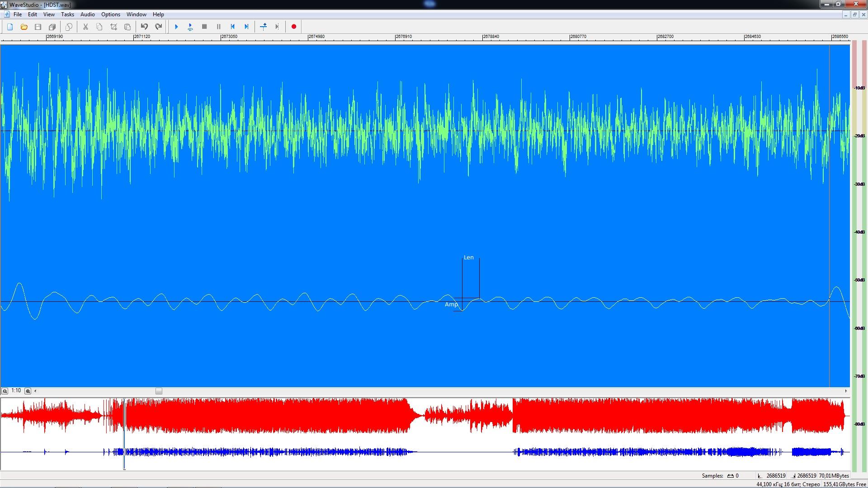Screen dimensions: 868x488
Task: Open the Edit menu
Action: [33, 14]
